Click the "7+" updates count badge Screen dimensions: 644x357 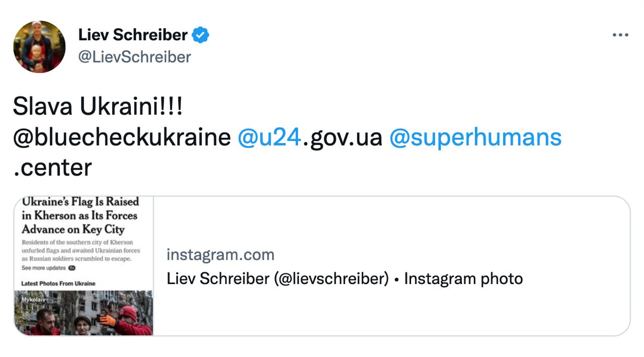pos(72,268)
